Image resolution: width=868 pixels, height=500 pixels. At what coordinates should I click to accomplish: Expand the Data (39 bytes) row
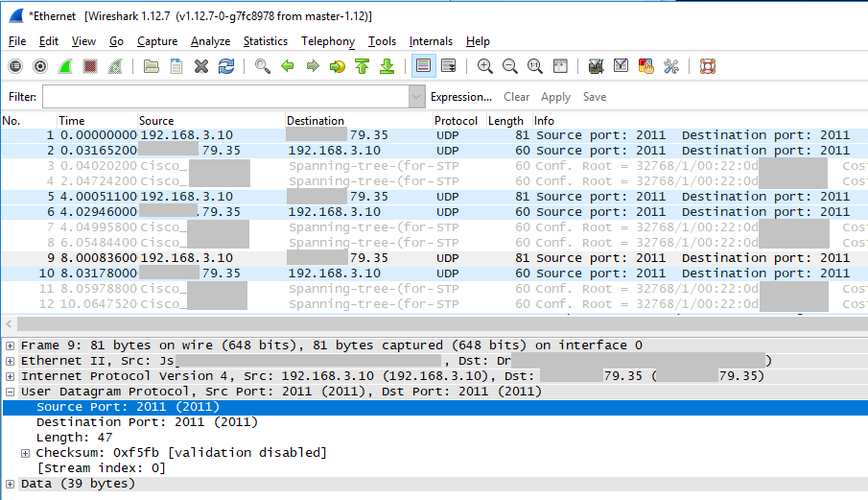(x=10, y=484)
